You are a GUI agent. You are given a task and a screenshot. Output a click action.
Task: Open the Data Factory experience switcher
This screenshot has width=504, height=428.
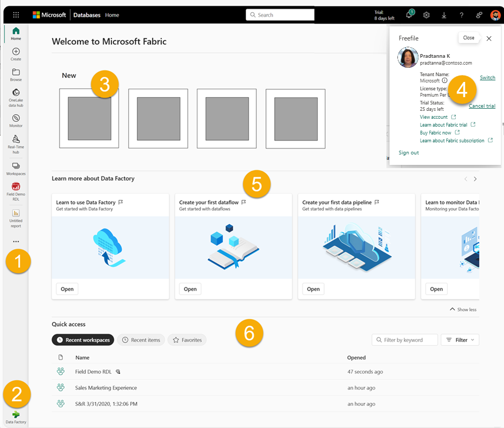tap(16, 417)
